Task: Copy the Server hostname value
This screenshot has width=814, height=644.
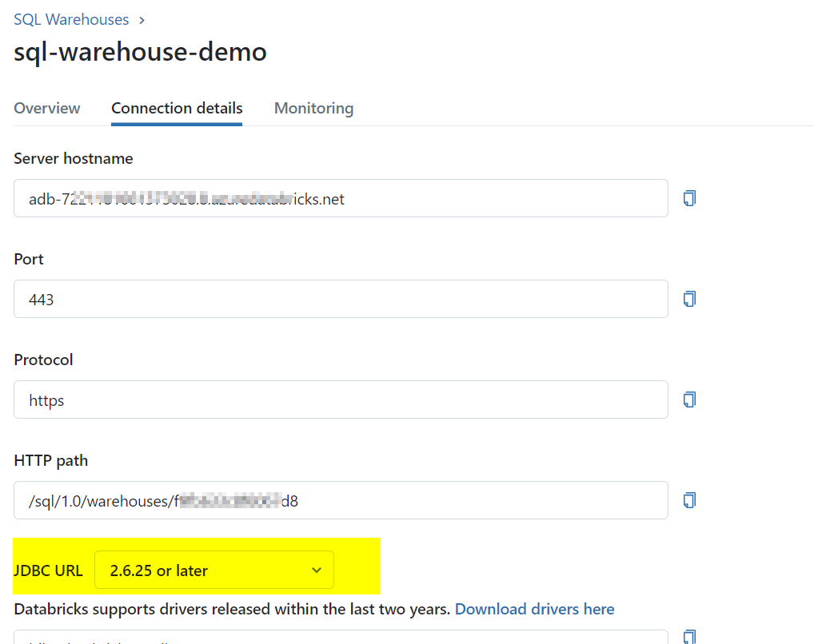Action: 689,198
